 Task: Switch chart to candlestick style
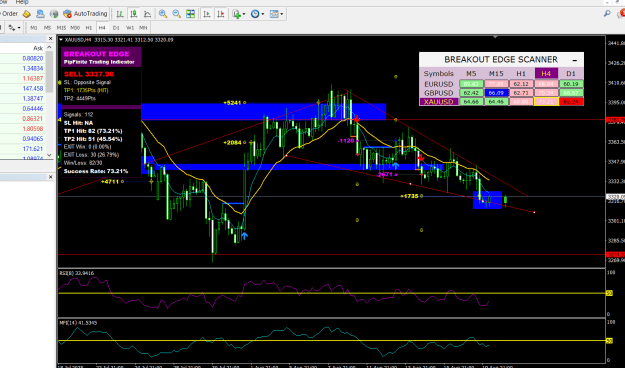134,14
